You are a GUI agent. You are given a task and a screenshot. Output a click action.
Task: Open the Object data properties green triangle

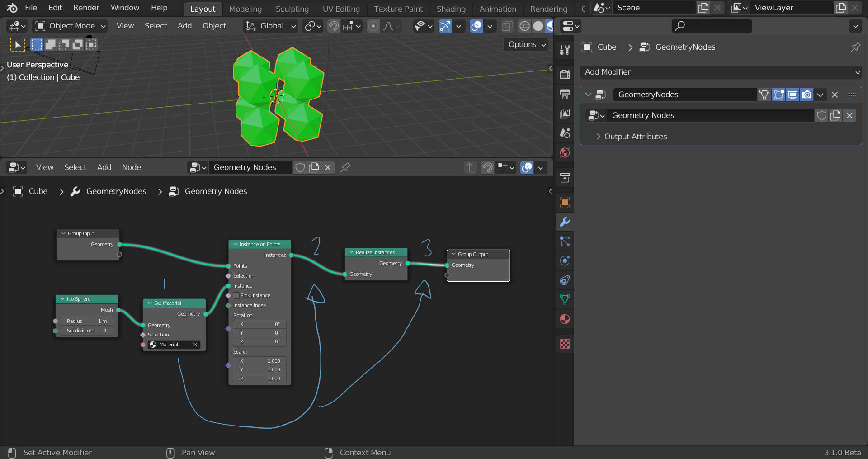[564, 299]
